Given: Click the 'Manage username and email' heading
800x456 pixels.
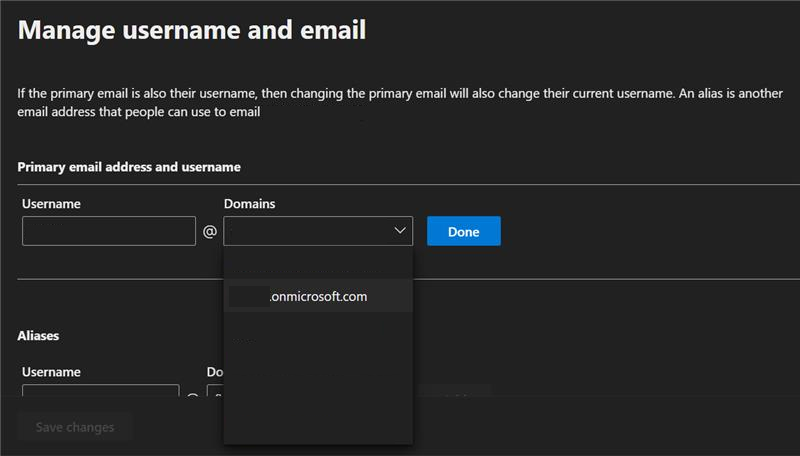Looking at the screenshot, I should pyautogui.click(x=192, y=30).
